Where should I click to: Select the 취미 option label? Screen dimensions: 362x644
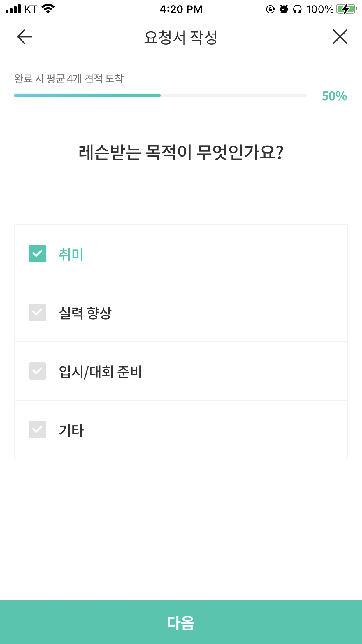[71, 254]
